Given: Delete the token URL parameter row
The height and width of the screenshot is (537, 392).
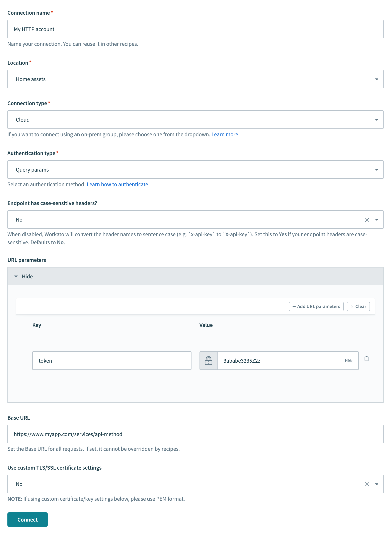Looking at the screenshot, I should click(x=366, y=359).
